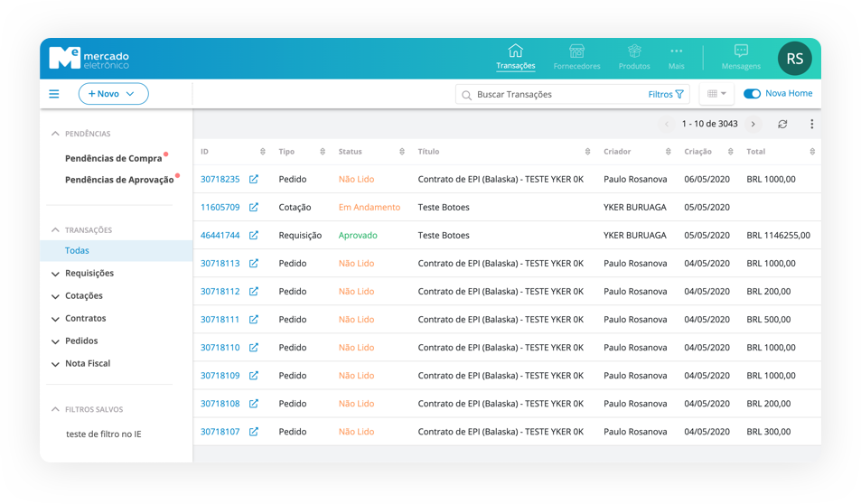Open the Produtos tab

(x=634, y=57)
